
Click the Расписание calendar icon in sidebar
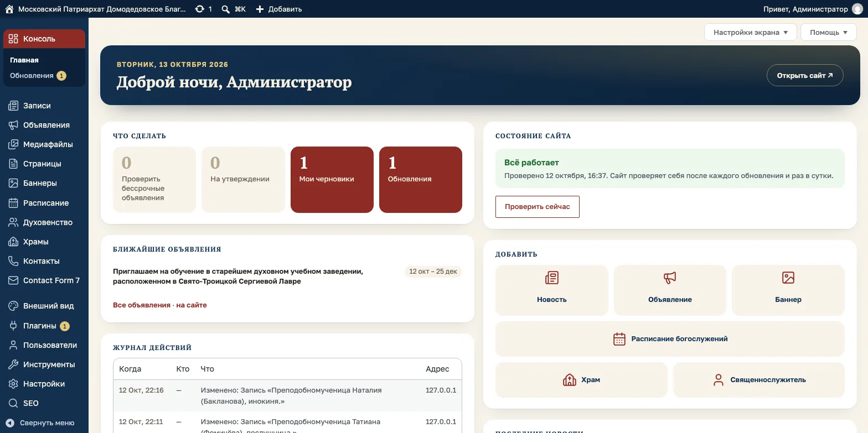(13, 203)
